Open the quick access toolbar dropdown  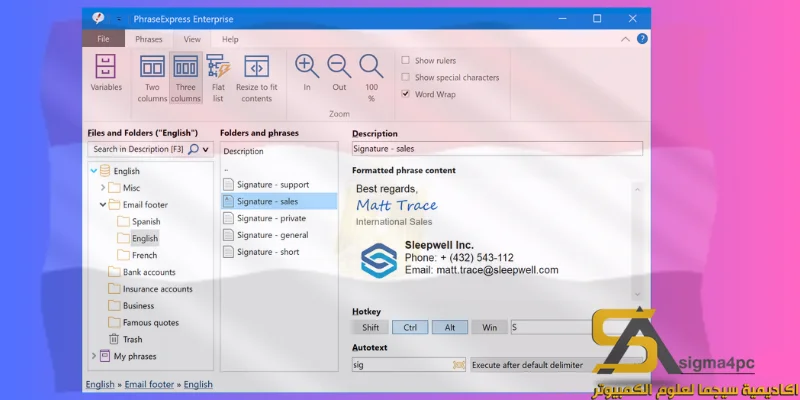tap(118, 19)
